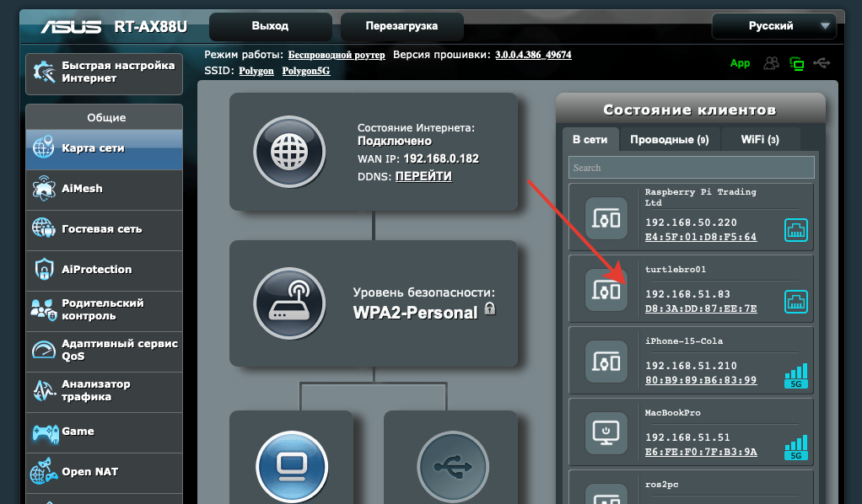Click the USB status icon in header
Image resolution: width=862 pixels, height=504 pixels.
[x=822, y=63]
